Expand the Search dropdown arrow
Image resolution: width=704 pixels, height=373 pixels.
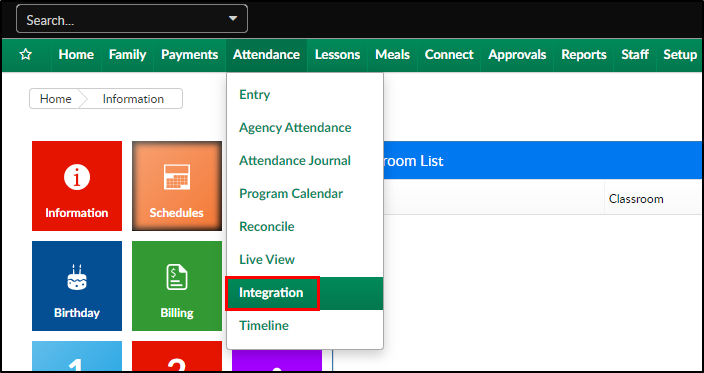(x=233, y=19)
